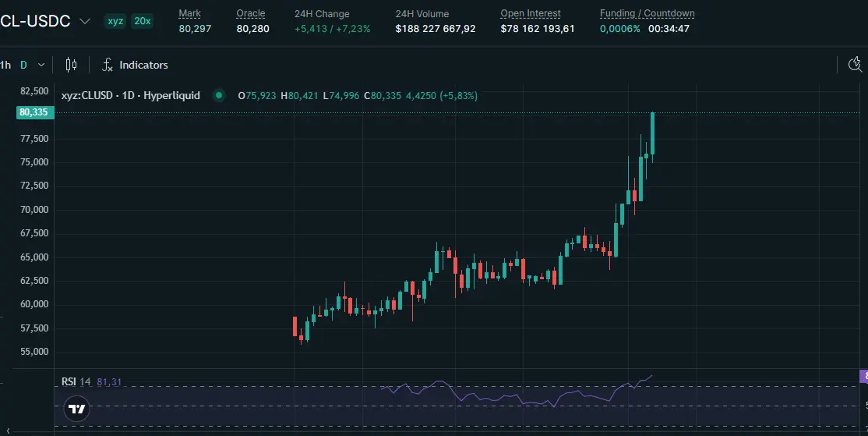Click the purple RSI value tag at right edge
Screen dimensions: 868x436
point(863,377)
